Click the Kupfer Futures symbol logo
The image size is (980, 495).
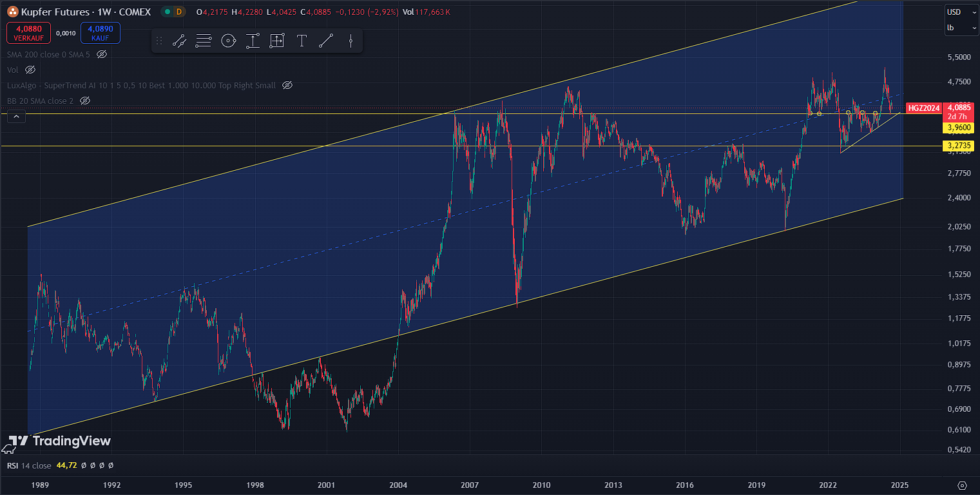coord(12,12)
